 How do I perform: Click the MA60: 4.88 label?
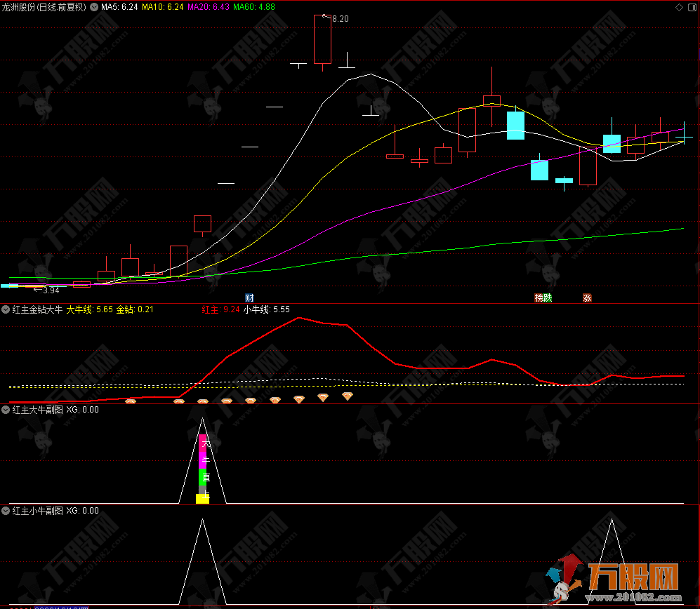tap(254, 7)
